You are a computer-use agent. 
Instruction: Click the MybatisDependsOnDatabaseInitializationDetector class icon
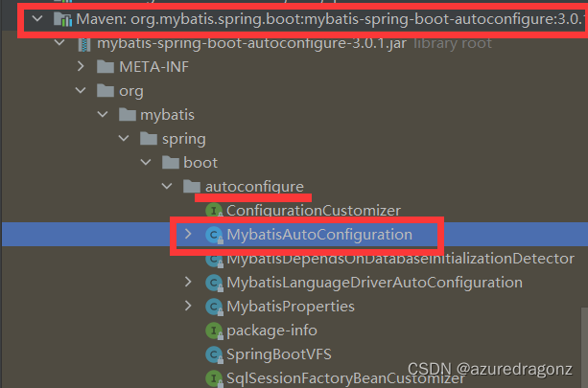coord(215,259)
